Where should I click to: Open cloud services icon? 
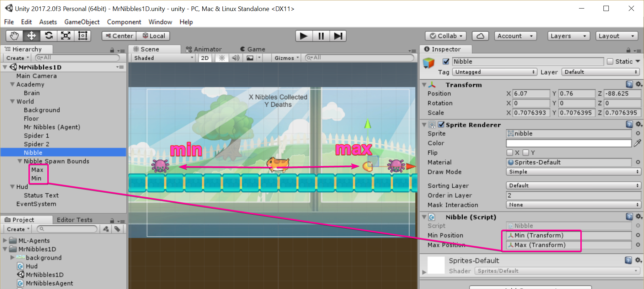(480, 36)
